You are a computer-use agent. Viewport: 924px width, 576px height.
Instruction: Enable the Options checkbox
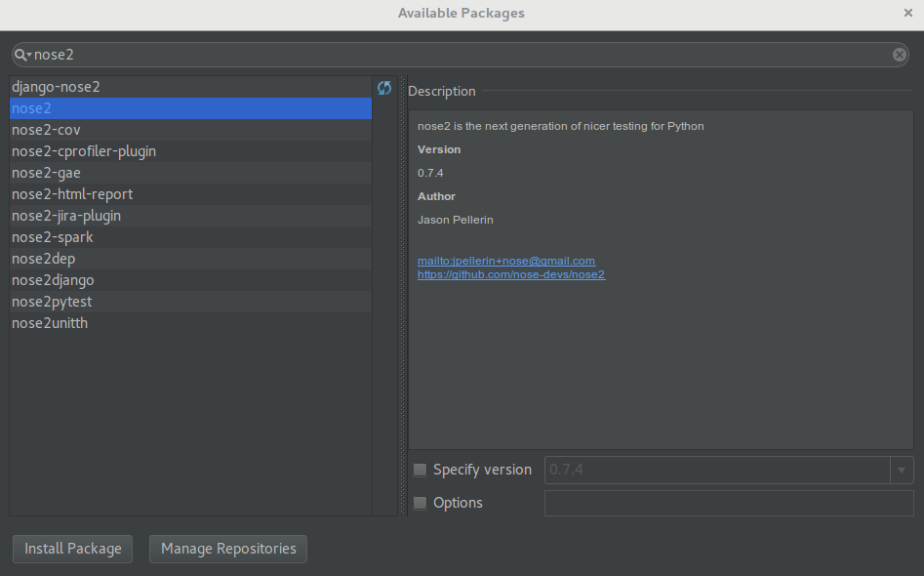click(x=421, y=503)
